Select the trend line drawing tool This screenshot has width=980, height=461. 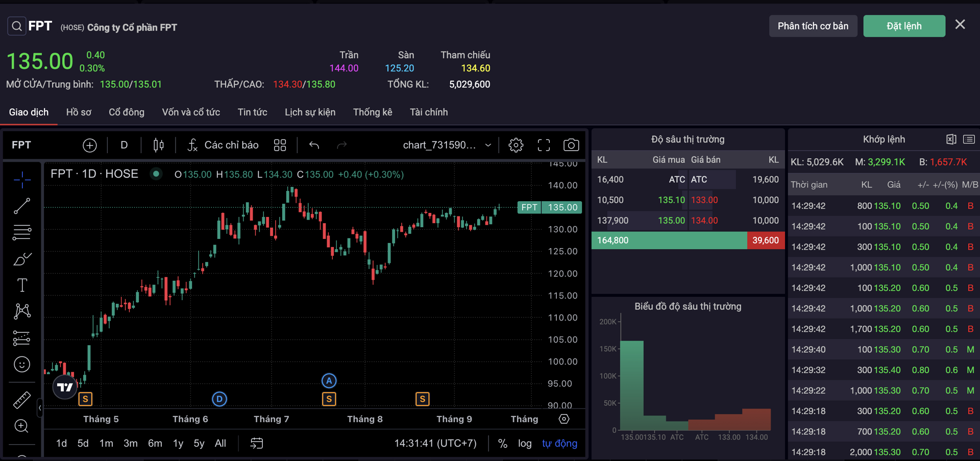tap(22, 206)
